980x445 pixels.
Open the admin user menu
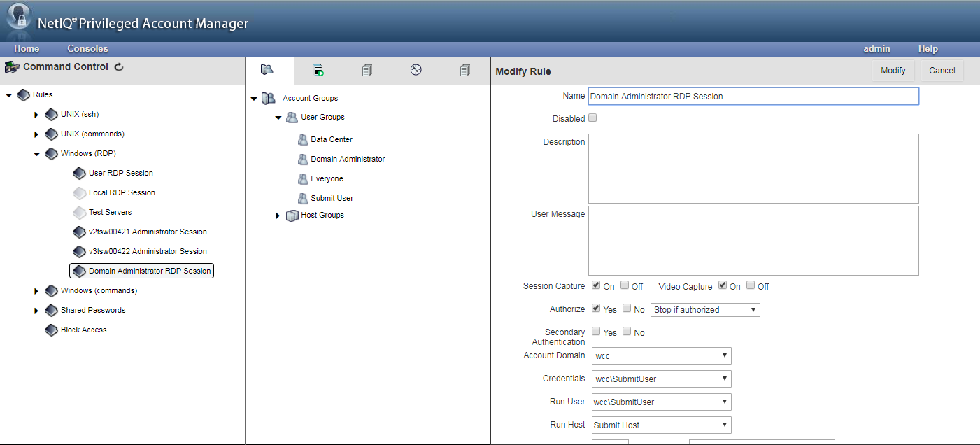click(876, 49)
